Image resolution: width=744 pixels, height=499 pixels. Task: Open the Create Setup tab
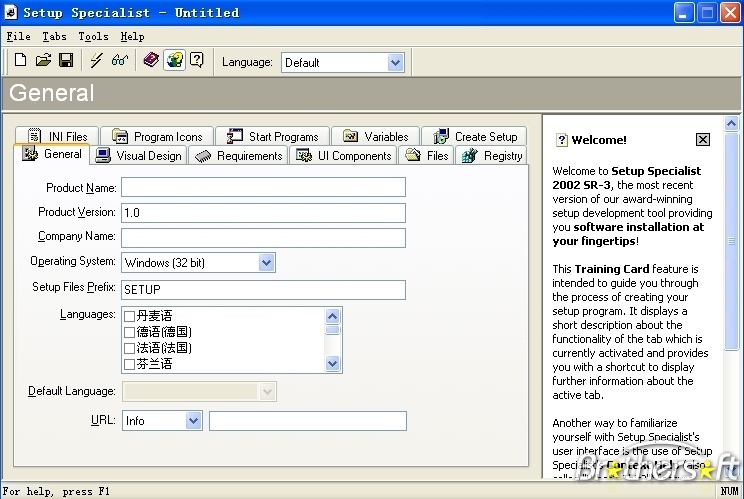[x=474, y=136]
